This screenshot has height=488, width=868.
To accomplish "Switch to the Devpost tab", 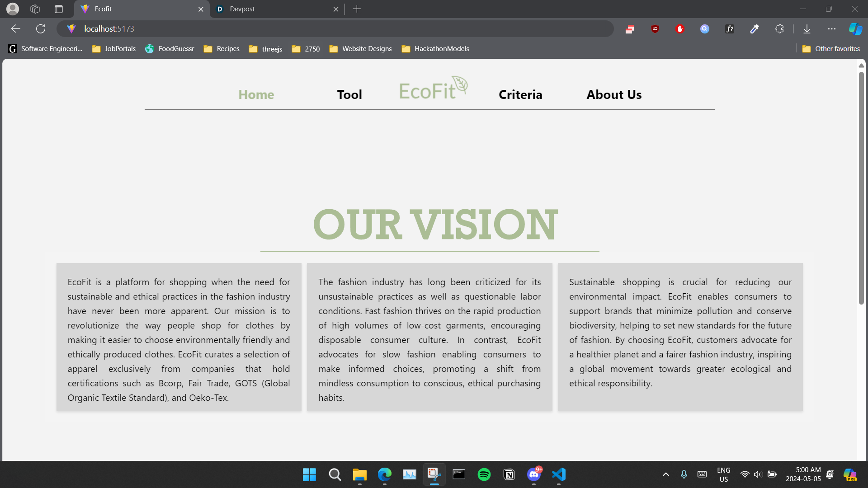I will (x=271, y=9).
